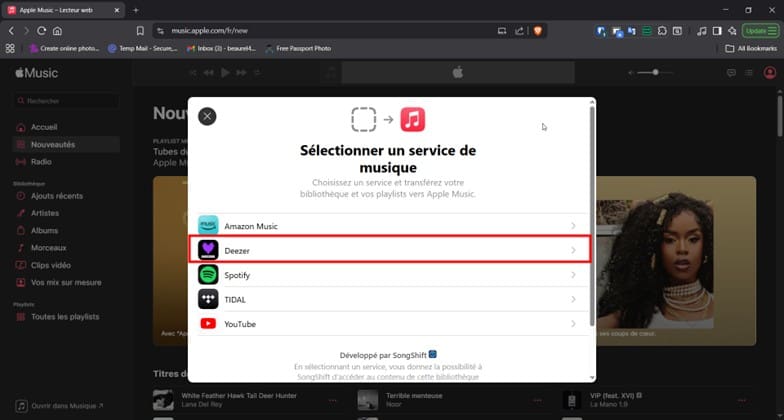The image size is (784, 420).
Task: Click the dialog's vertical scrollbar
Action: pos(592,215)
